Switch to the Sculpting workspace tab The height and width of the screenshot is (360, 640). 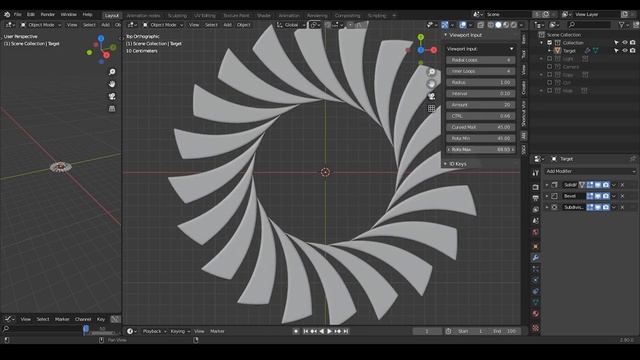[177, 16]
